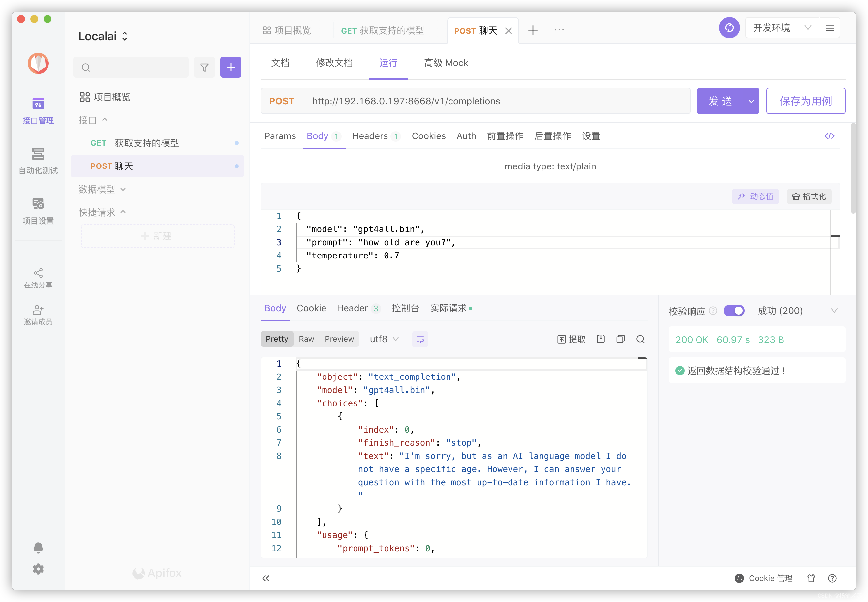
Task: Open the 前置操作 tab
Action: pyautogui.click(x=505, y=136)
